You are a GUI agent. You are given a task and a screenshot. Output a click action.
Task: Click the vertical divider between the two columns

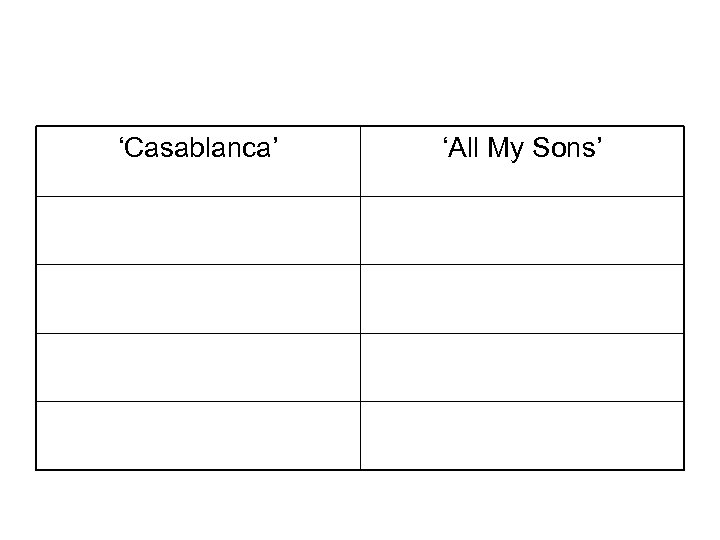coord(360,298)
